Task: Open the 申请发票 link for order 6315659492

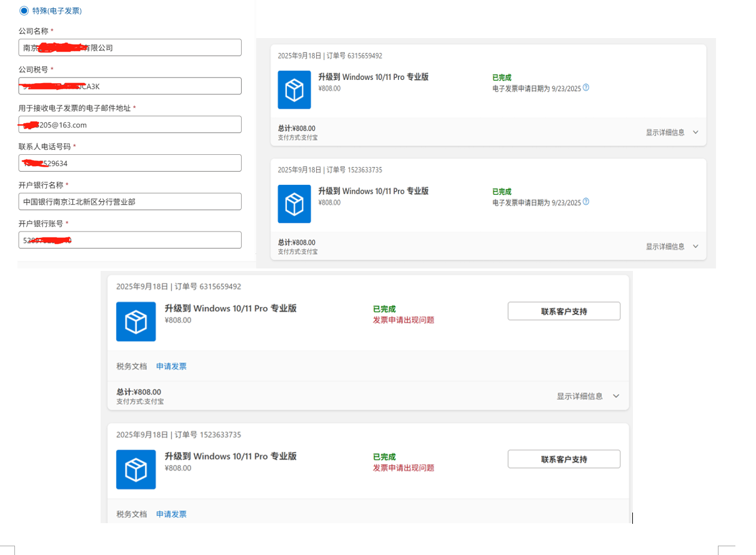Action: pos(171,366)
